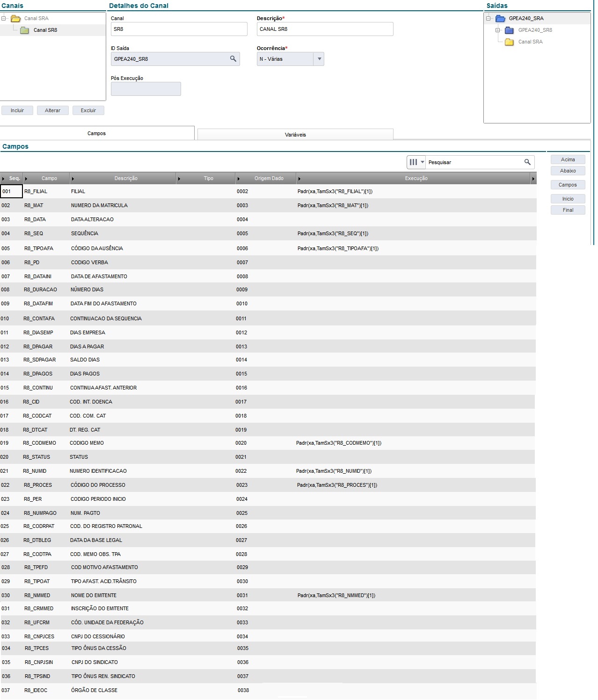Click R8_DATAINI campo cell

pos(37,276)
